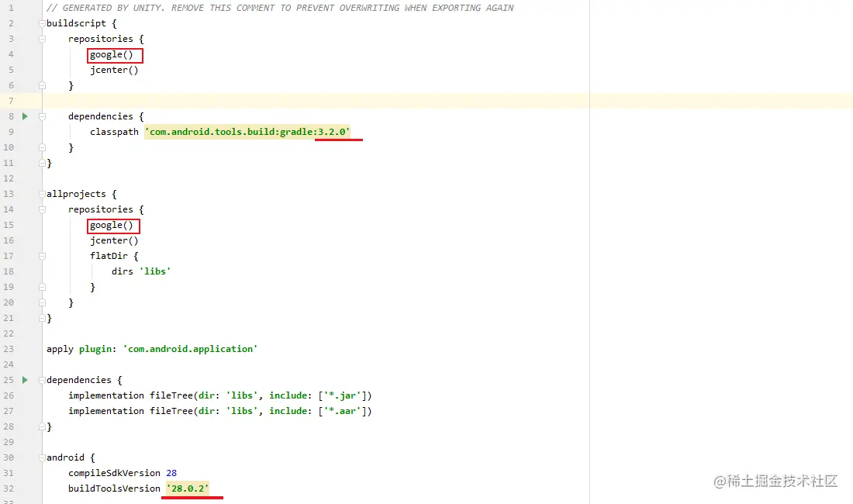
Task: Click repositories on line 3
Action: click(x=101, y=39)
